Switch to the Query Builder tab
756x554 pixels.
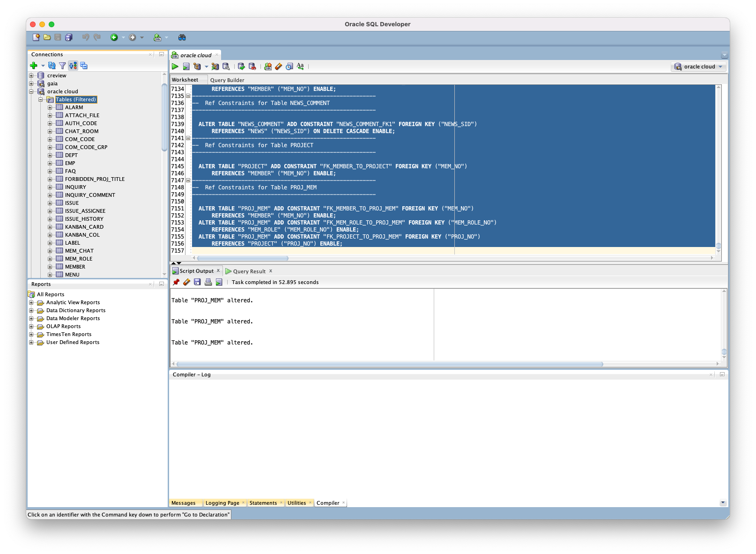[227, 80]
